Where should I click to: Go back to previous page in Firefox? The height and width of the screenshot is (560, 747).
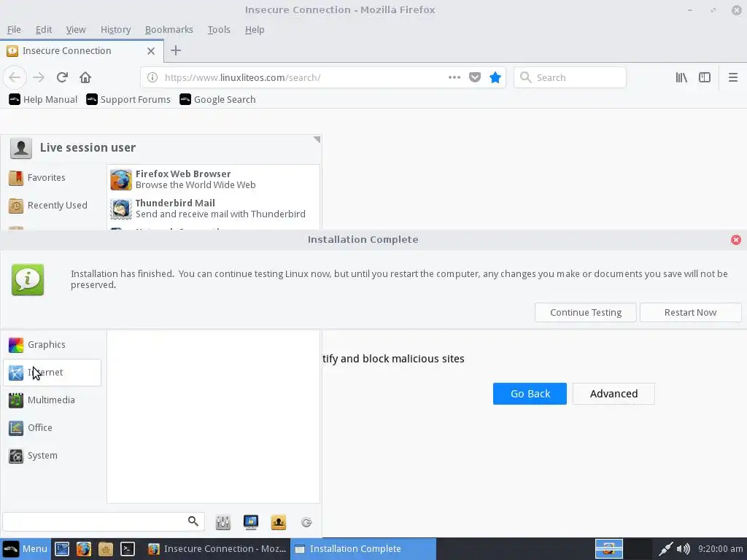[15, 77]
